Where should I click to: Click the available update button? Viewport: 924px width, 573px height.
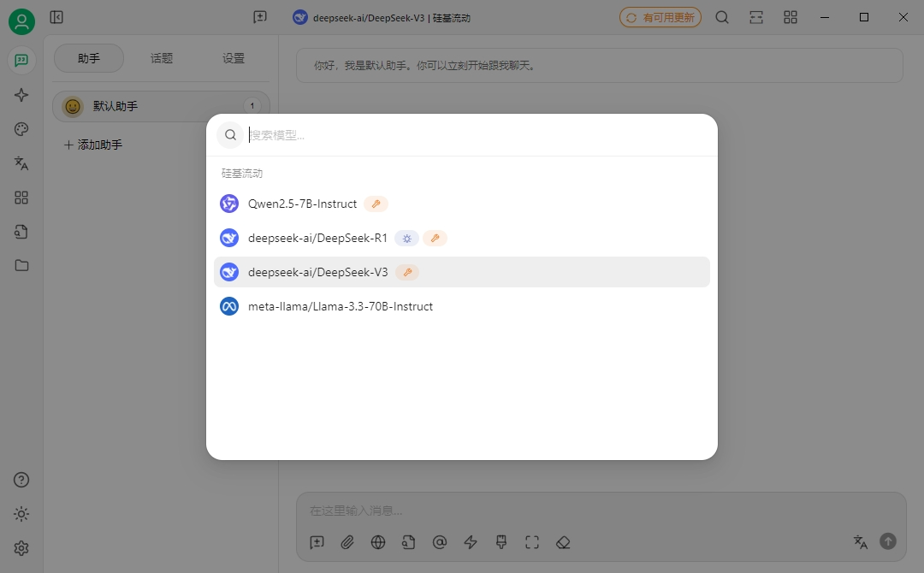click(660, 17)
